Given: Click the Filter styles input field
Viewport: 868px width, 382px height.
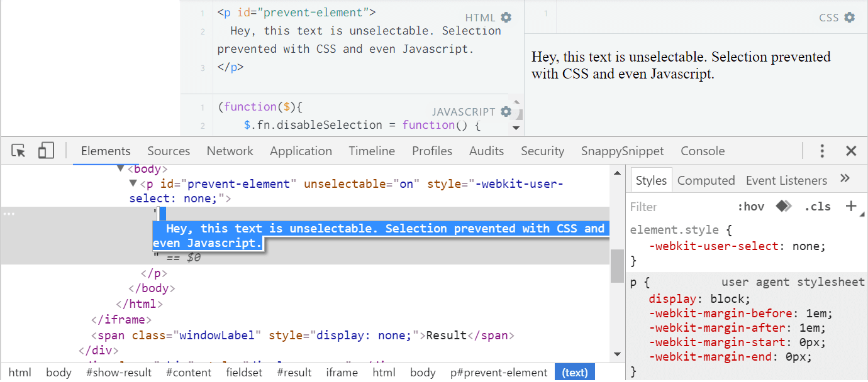Looking at the screenshot, I should coord(679,207).
